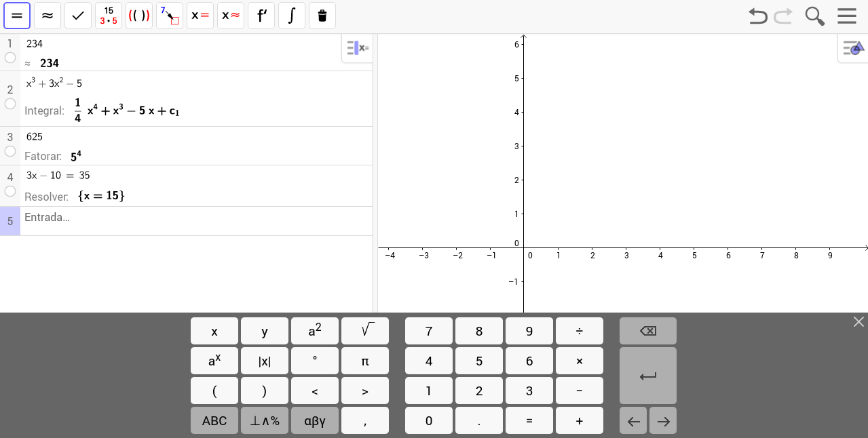Screen dimensions: 868x438
Task: Select the Evaluate tool
Action: pos(17,16)
